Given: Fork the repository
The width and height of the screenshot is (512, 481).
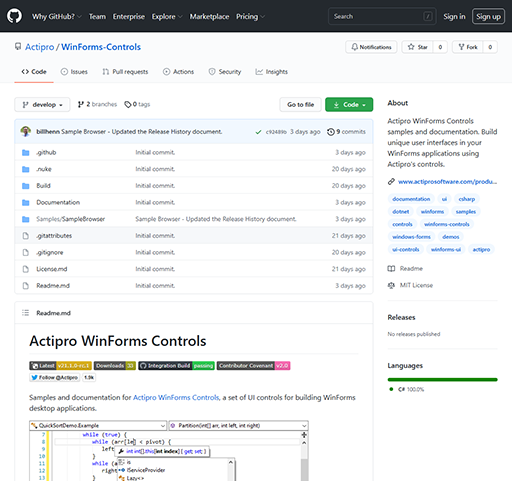Looking at the screenshot, I should coord(468,47).
